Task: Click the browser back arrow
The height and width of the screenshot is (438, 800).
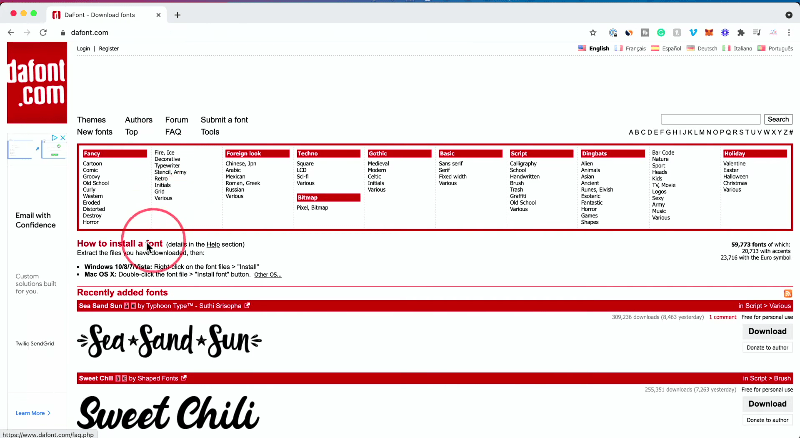Action: pyautogui.click(x=11, y=32)
